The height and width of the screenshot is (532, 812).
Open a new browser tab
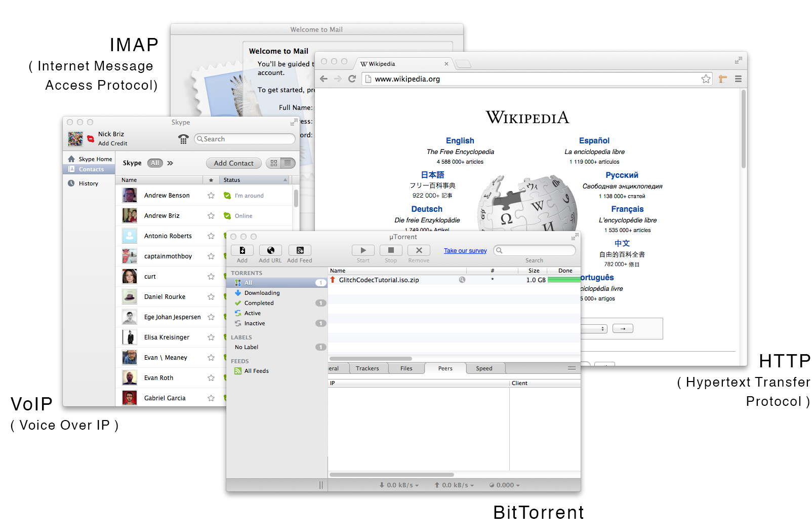coord(463,64)
